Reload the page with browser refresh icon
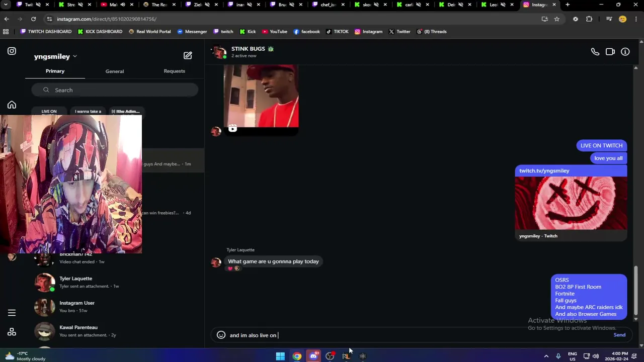Image resolution: width=644 pixels, height=362 pixels. point(33,19)
